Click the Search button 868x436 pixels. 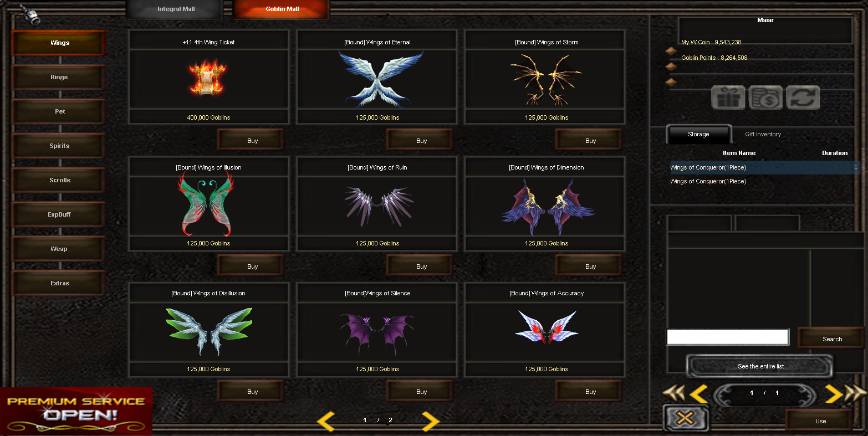832,338
